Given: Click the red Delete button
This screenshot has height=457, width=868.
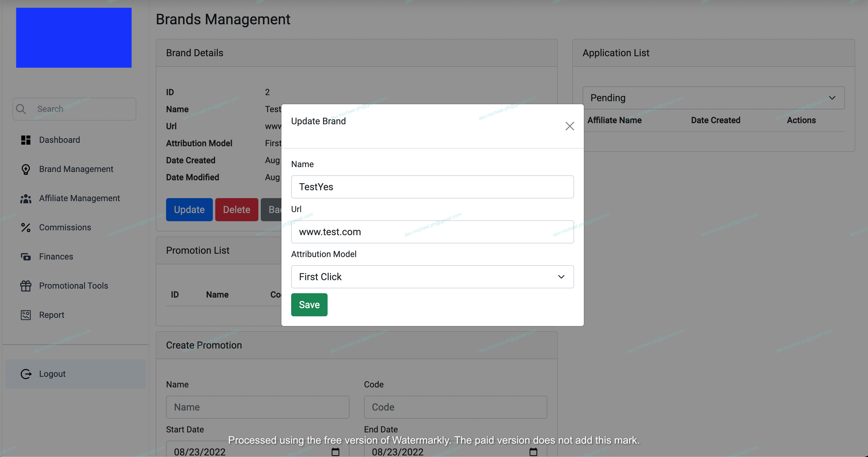Looking at the screenshot, I should point(237,210).
